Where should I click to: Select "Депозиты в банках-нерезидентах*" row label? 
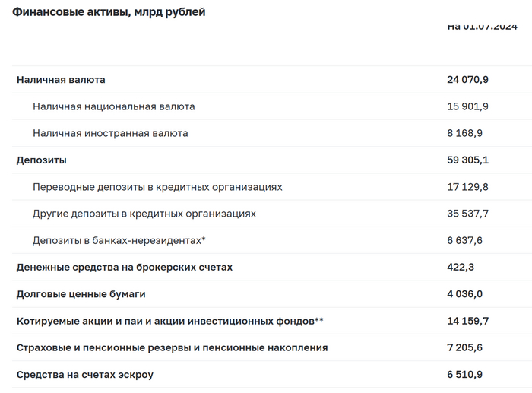click(119, 240)
